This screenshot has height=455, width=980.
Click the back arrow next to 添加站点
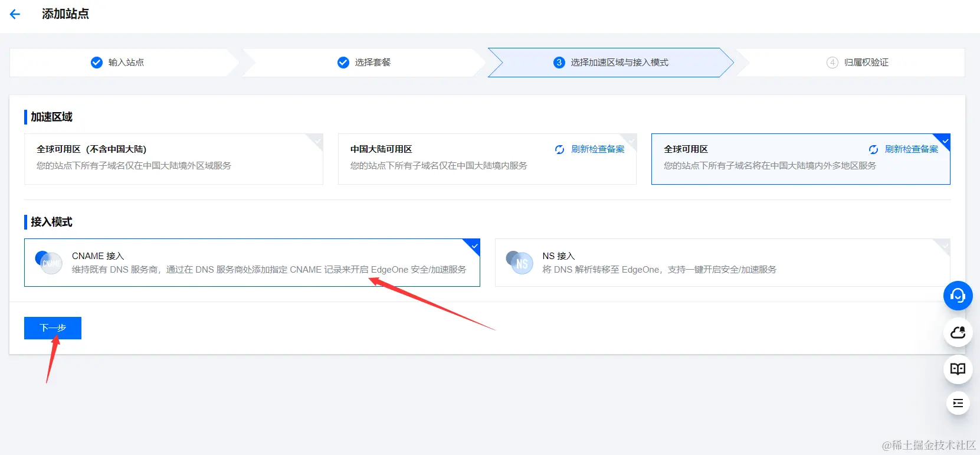coord(15,14)
